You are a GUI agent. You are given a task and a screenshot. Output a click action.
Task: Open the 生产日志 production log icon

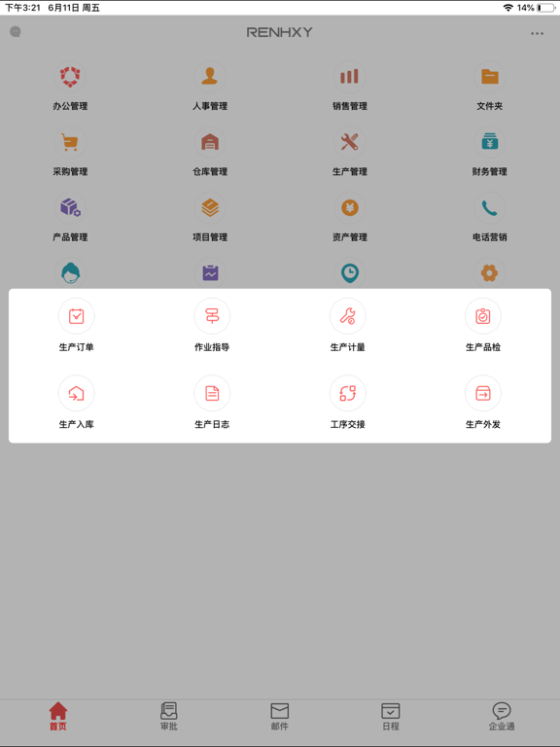212,394
